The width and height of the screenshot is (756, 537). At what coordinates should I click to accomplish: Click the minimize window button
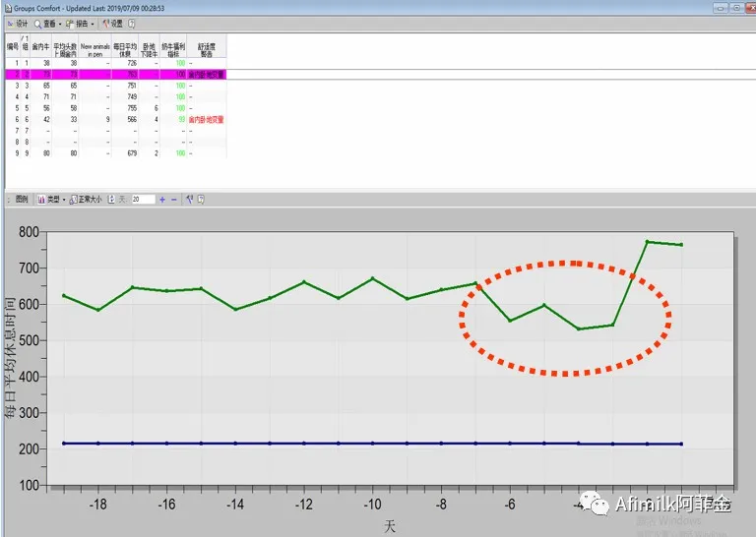click(x=721, y=8)
